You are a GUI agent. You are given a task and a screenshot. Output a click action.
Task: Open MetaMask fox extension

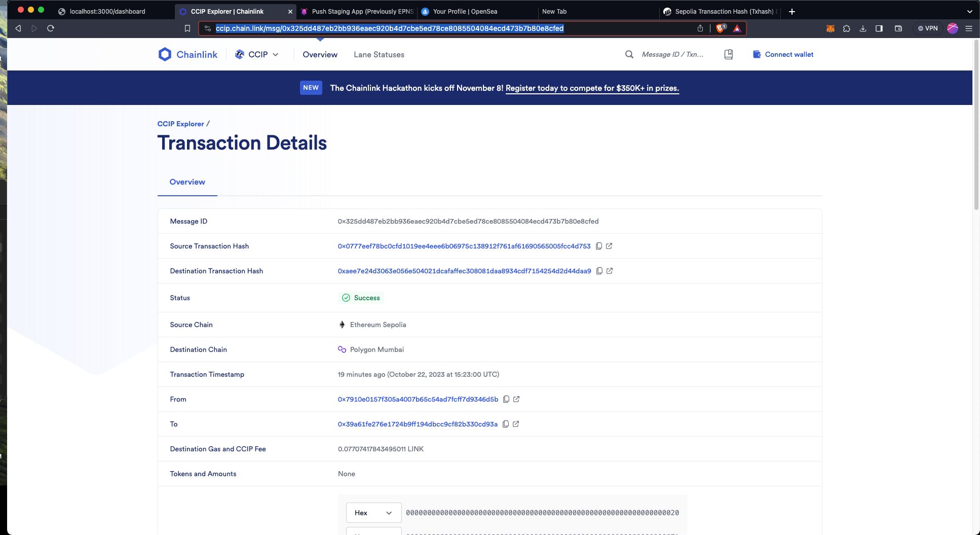pyautogui.click(x=831, y=28)
